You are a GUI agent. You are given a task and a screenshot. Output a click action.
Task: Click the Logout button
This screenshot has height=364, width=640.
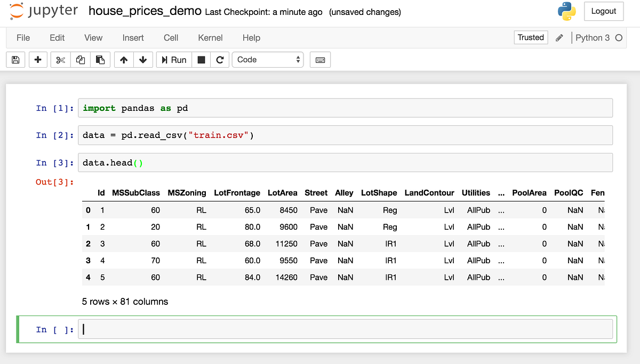tap(604, 11)
